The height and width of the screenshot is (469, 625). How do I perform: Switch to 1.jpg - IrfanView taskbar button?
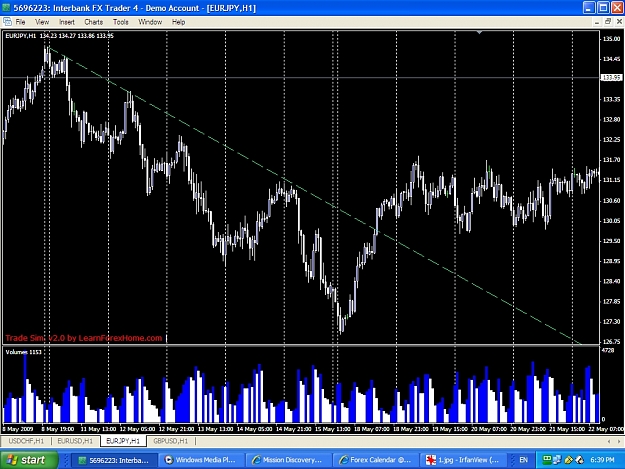[462, 460]
